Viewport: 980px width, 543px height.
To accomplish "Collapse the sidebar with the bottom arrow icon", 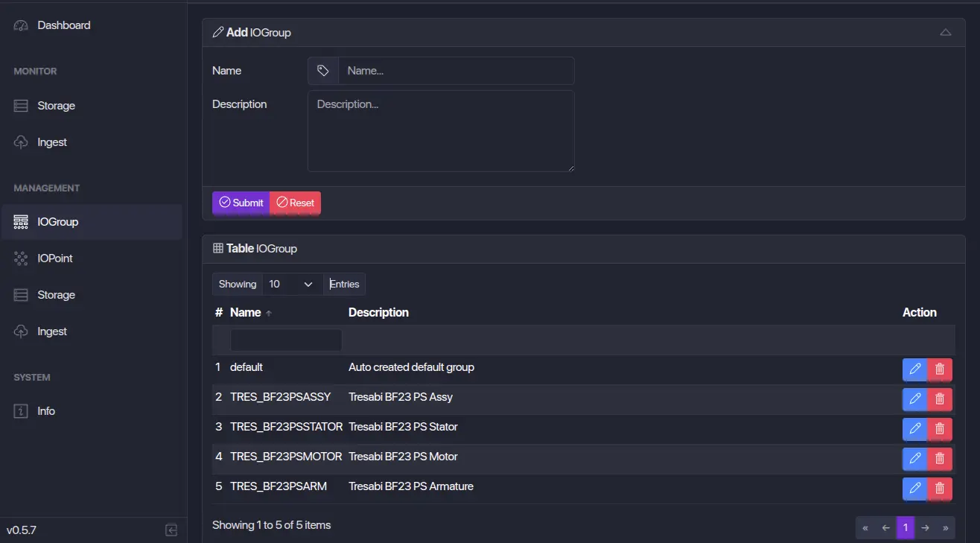I will coord(171,530).
